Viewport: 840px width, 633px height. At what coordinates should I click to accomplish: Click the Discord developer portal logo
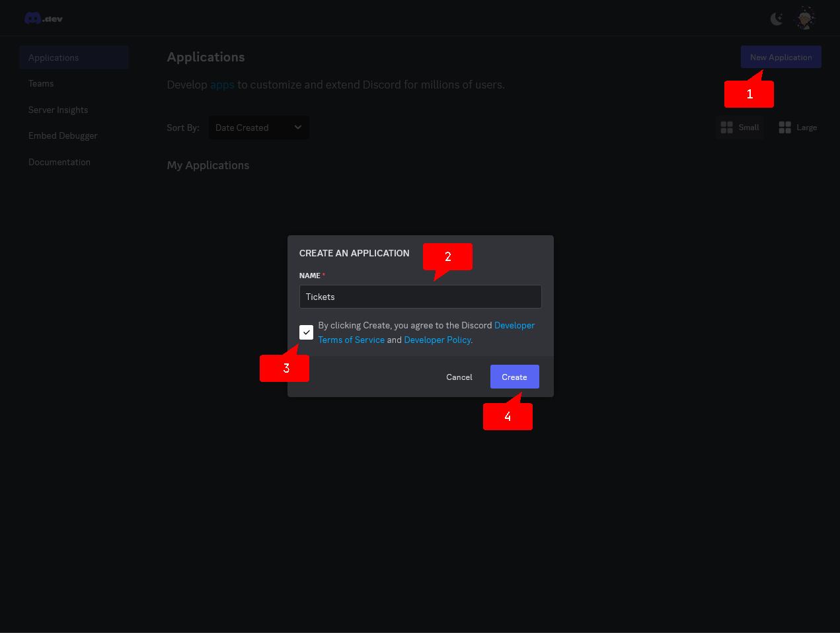(42, 18)
